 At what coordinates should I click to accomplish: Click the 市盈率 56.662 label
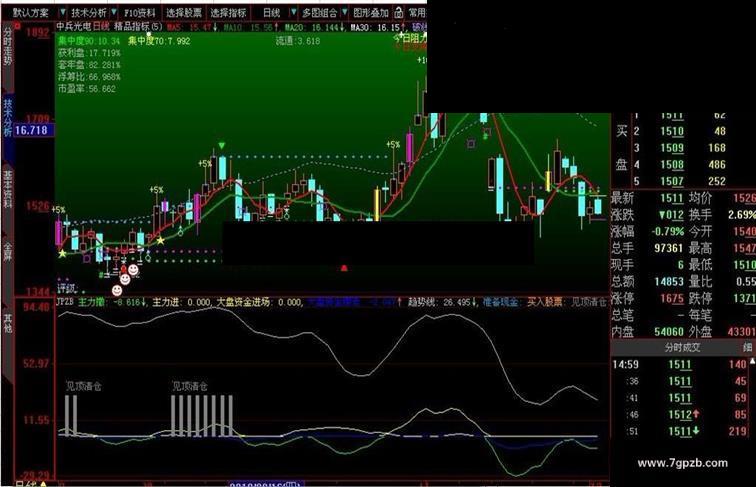pos(87,89)
